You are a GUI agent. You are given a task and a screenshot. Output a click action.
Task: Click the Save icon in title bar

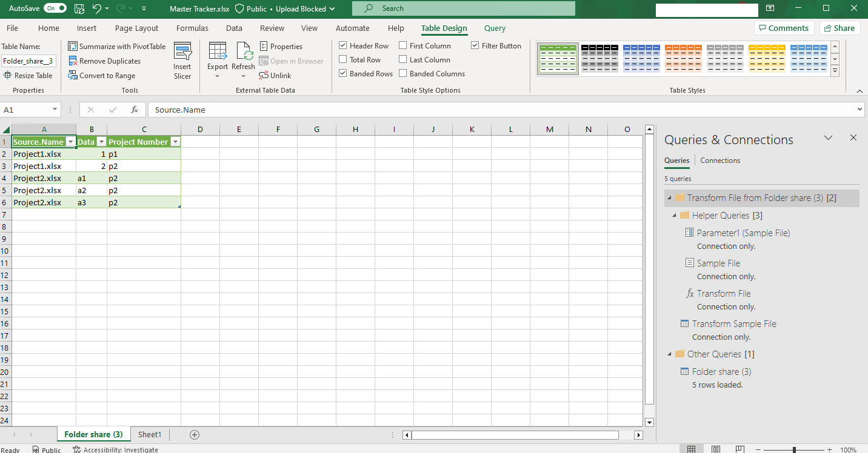pyautogui.click(x=79, y=8)
